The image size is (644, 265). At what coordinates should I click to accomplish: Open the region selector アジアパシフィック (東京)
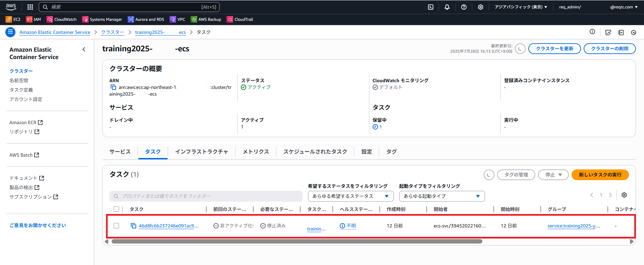[x=521, y=7]
